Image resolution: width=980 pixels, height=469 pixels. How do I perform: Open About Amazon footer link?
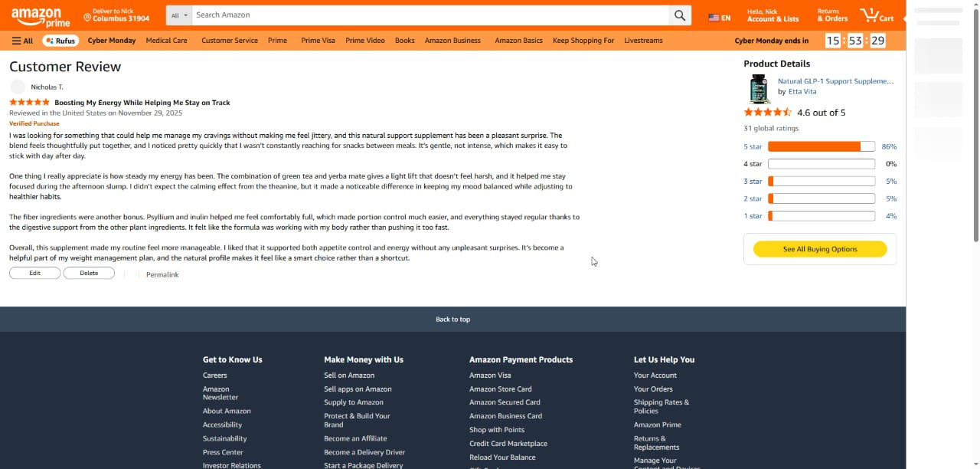pyautogui.click(x=227, y=412)
